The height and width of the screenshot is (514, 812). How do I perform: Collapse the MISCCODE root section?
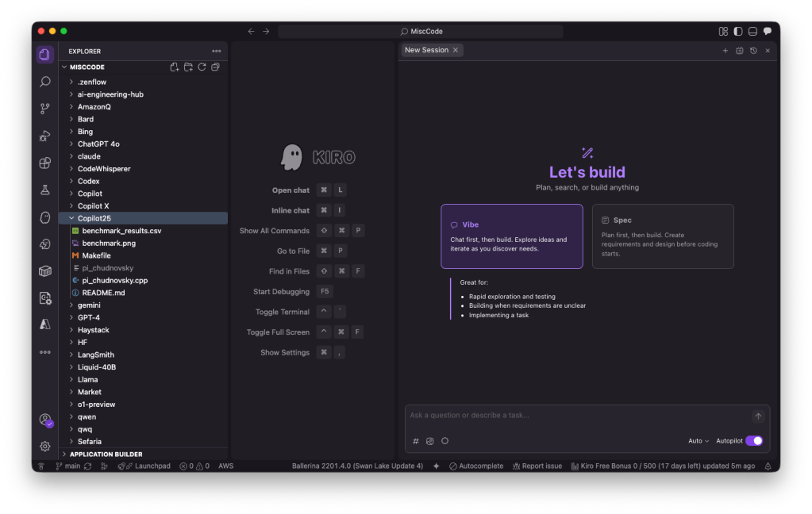87,67
